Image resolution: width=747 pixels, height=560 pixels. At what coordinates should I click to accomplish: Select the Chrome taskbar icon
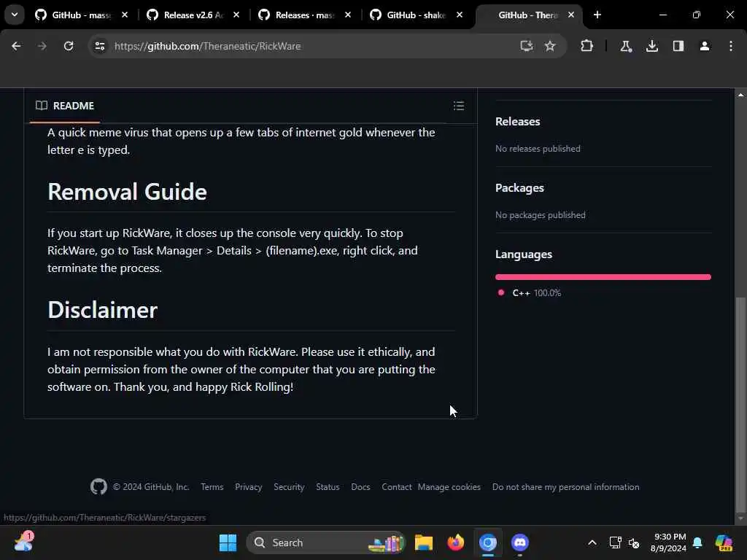click(x=488, y=542)
